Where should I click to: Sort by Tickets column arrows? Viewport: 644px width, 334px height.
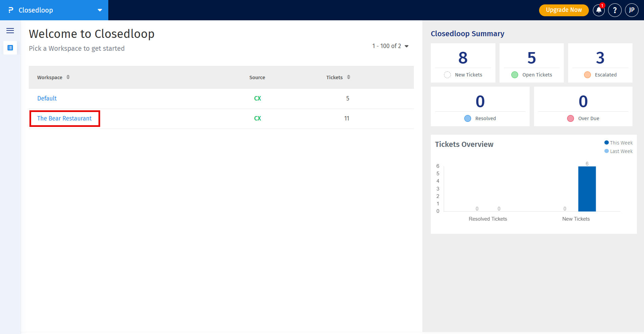click(349, 77)
